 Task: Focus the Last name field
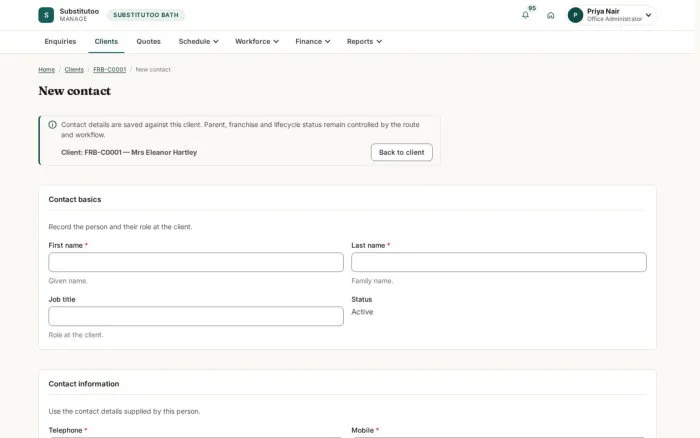(x=499, y=262)
